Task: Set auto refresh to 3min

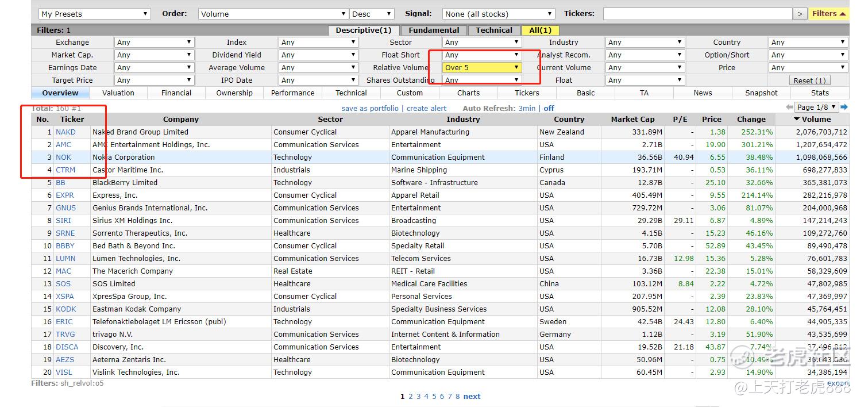Action: [527, 108]
